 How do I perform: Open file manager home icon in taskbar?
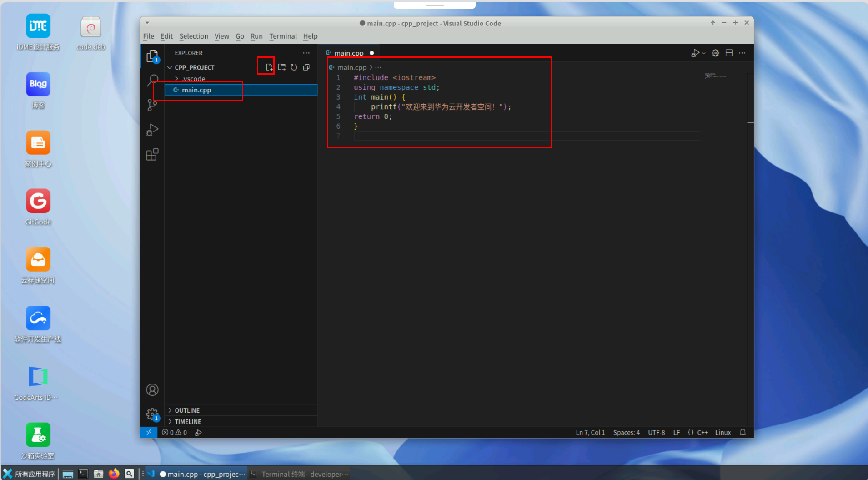[98, 474]
